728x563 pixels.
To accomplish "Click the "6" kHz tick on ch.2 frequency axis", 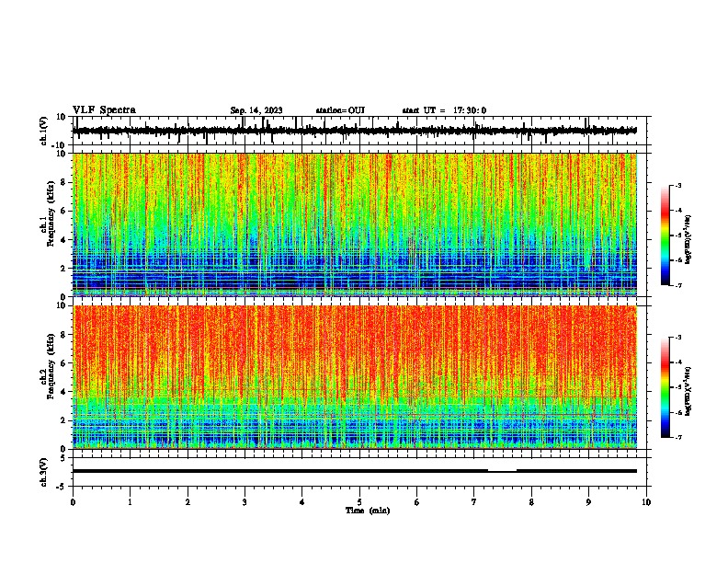I will click(x=63, y=363).
